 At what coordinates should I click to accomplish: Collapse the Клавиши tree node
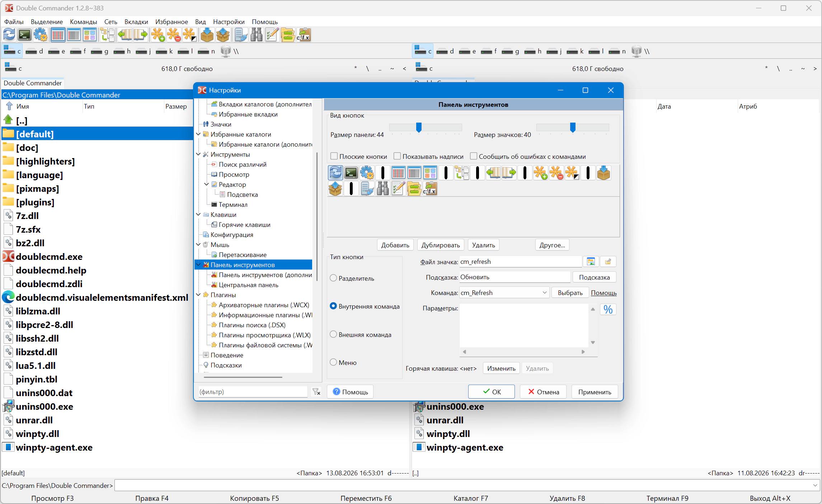click(x=198, y=214)
